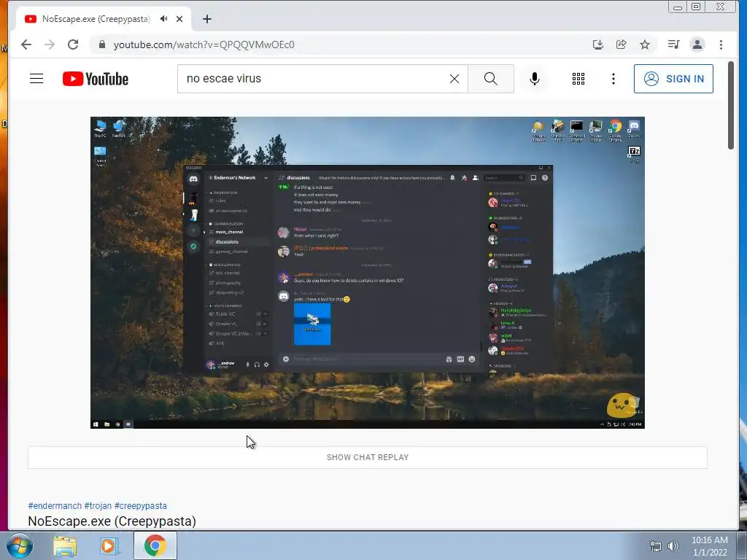Go back to the previous page
747x560 pixels.
(x=26, y=44)
